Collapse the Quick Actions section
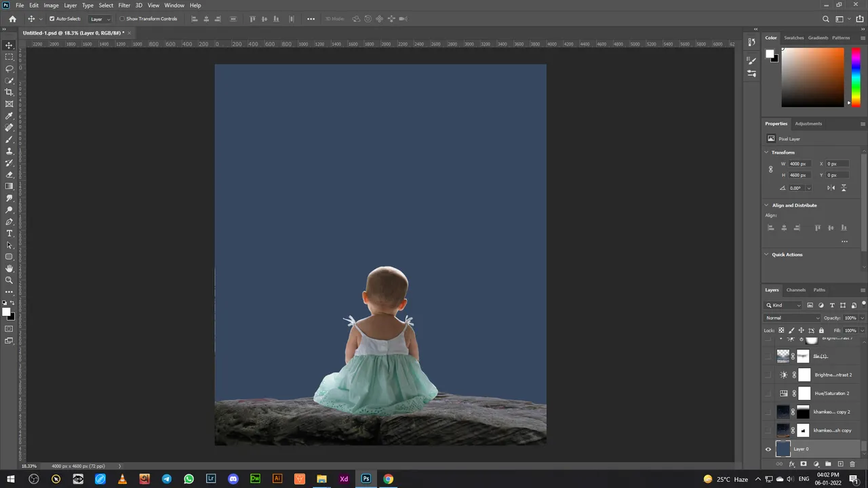 tap(767, 255)
